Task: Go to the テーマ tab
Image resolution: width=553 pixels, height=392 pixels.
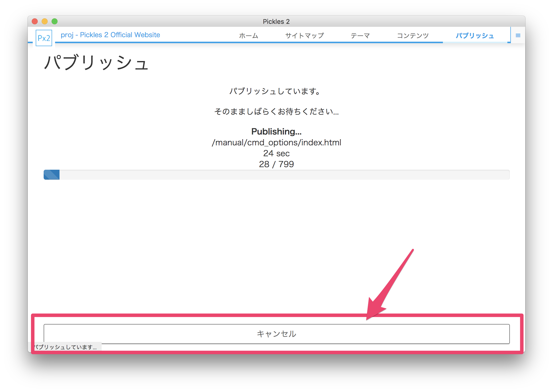Action: pyautogui.click(x=360, y=36)
